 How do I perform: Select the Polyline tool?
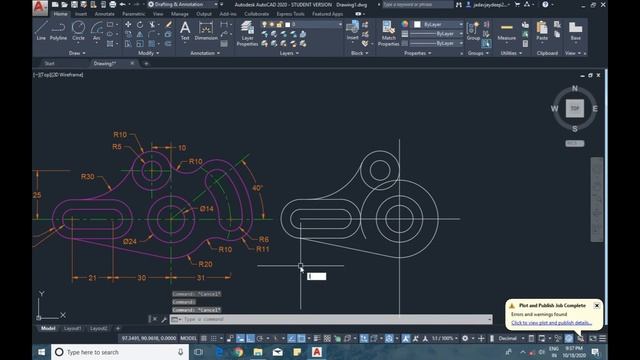pyautogui.click(x=58, y=31)
